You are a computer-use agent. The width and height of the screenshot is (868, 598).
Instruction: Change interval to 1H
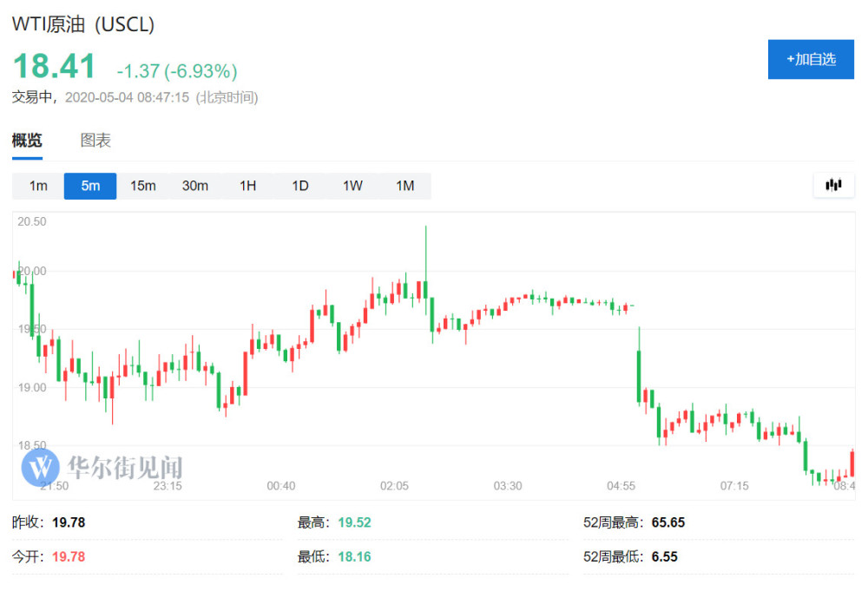[x=247, y=186]
